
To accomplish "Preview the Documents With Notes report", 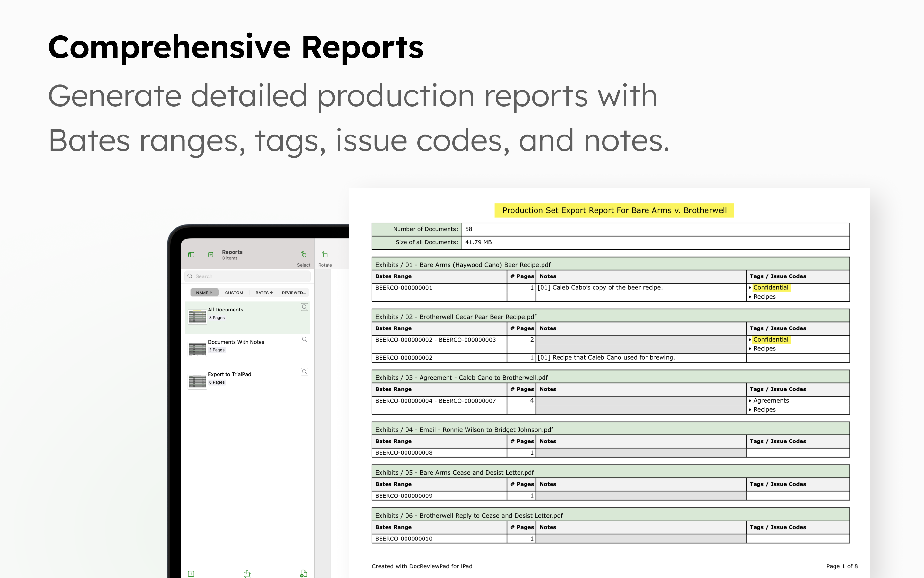I will coord(304,339).
